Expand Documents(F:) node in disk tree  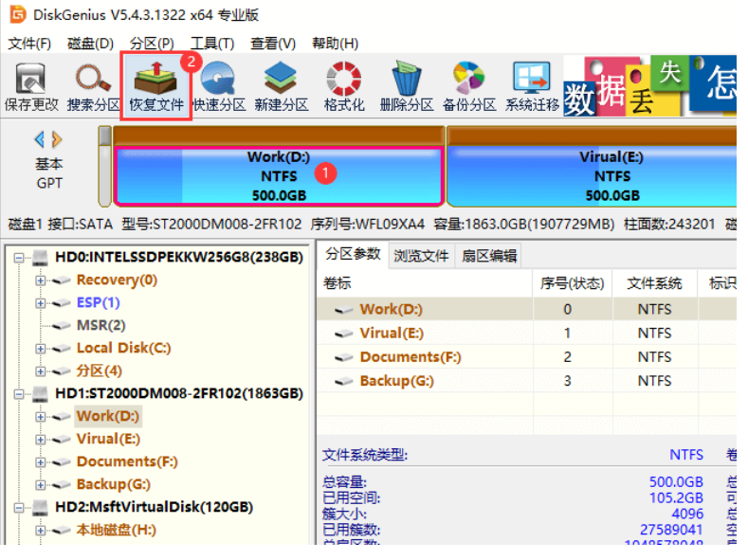[41, 462]
